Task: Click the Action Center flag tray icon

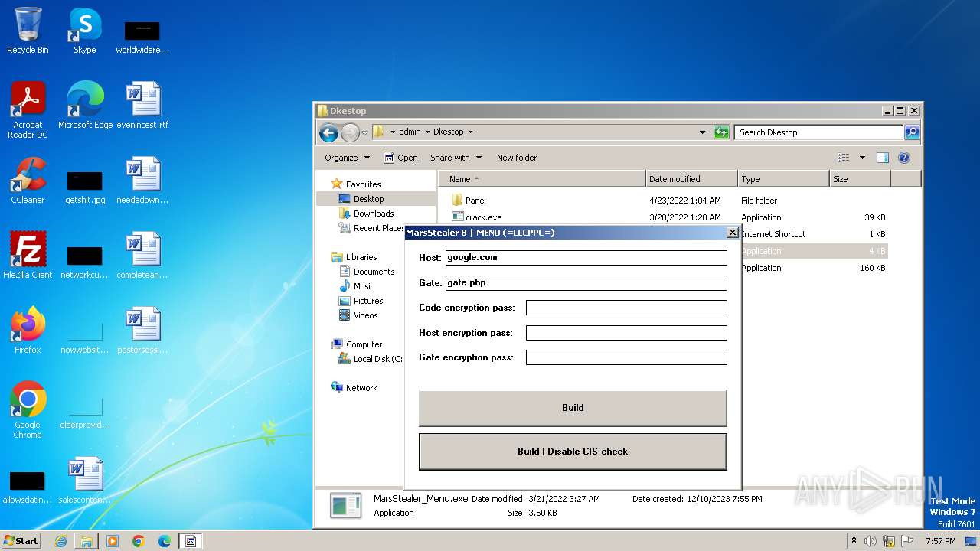Action: 907,541
